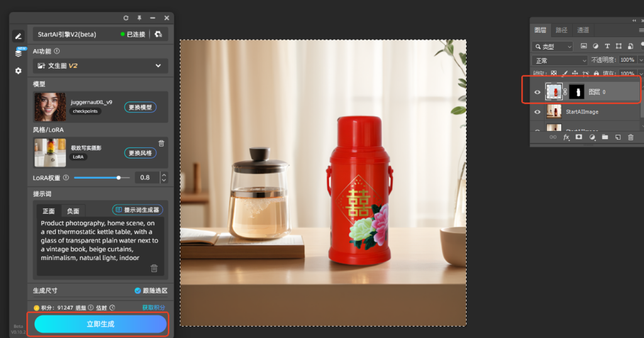This screenshot has width=644, height=338.
Task: Create a new layer group
Action: pyautogui.click(x=605, y=137)
